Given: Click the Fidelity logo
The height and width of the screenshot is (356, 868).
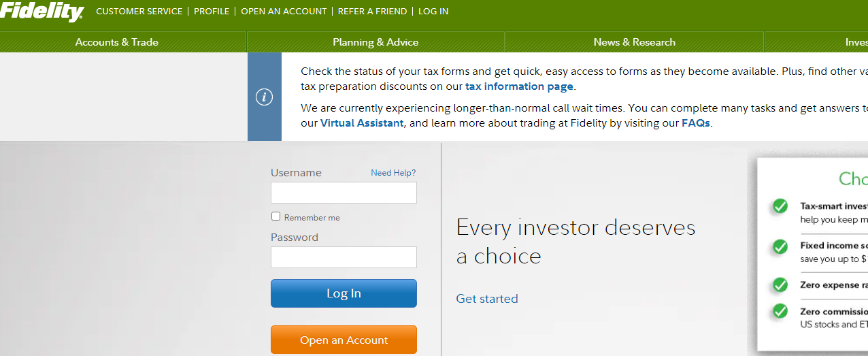Looking at the screenshot, I should point(42,12).
